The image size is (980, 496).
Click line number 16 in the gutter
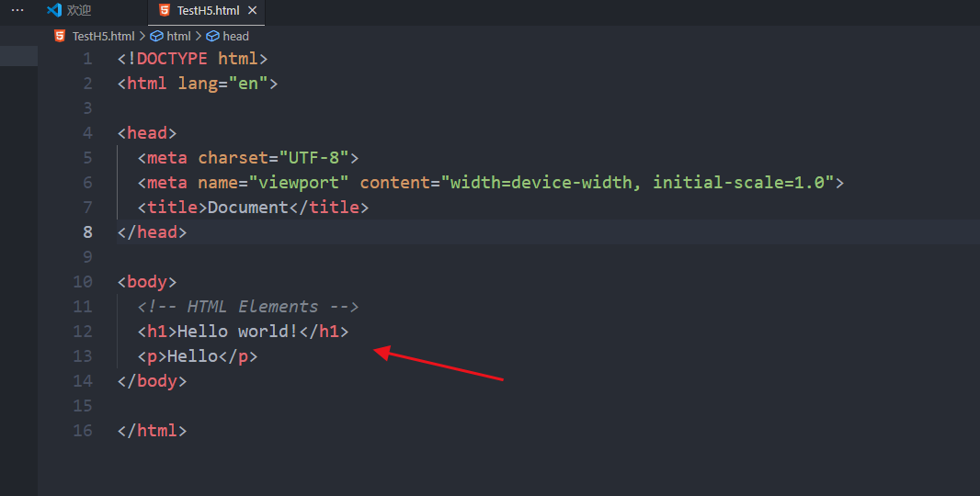point(83,431)
